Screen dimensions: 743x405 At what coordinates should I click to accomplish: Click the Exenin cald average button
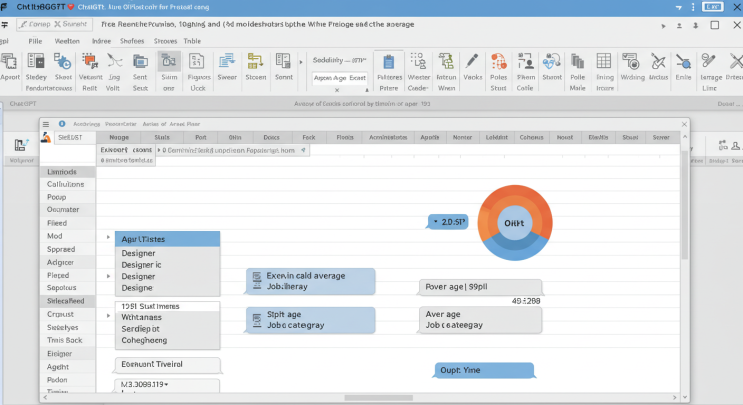click(310, 281)
